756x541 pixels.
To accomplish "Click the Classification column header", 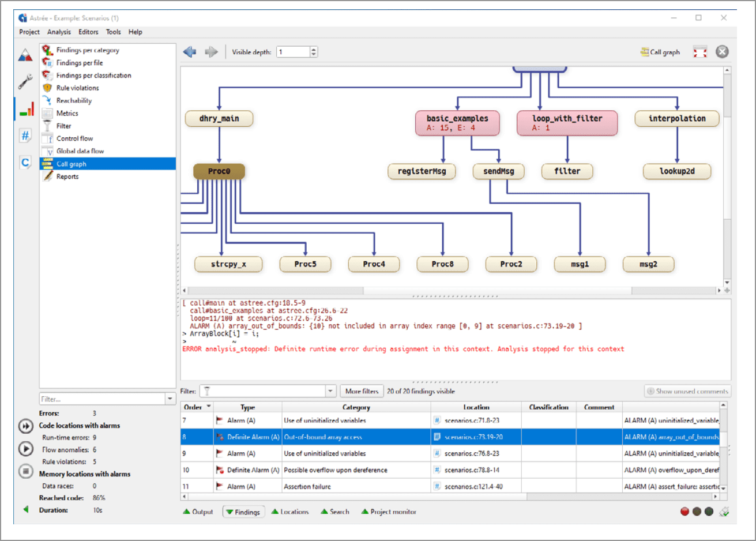I will coord(548,407).
